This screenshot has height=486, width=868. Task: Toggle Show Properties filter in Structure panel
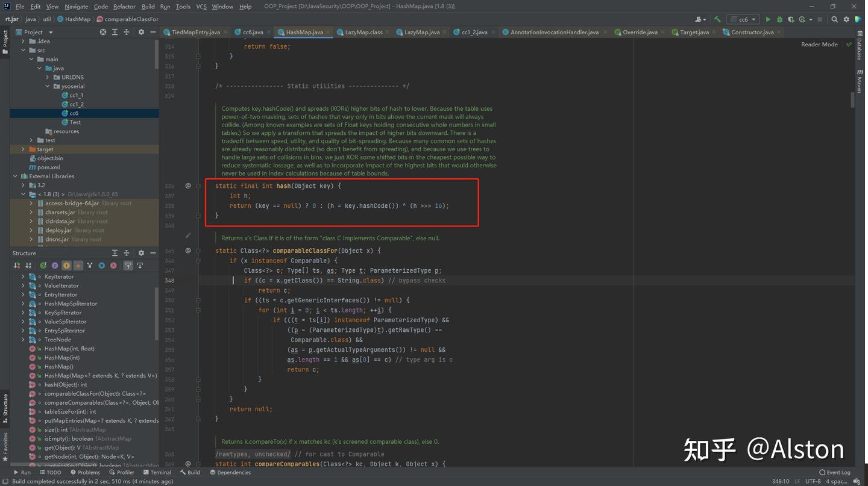55,266
